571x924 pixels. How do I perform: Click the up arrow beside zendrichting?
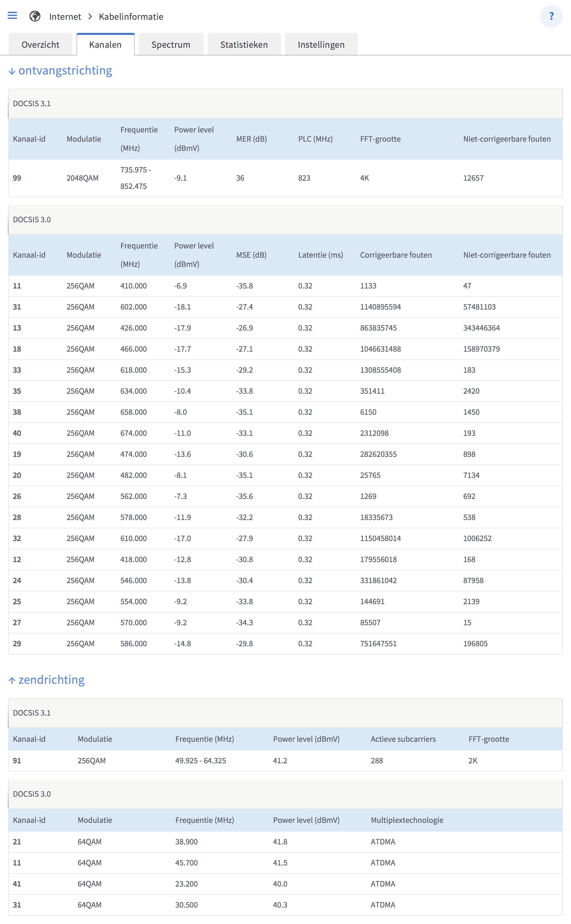point(12,680)
